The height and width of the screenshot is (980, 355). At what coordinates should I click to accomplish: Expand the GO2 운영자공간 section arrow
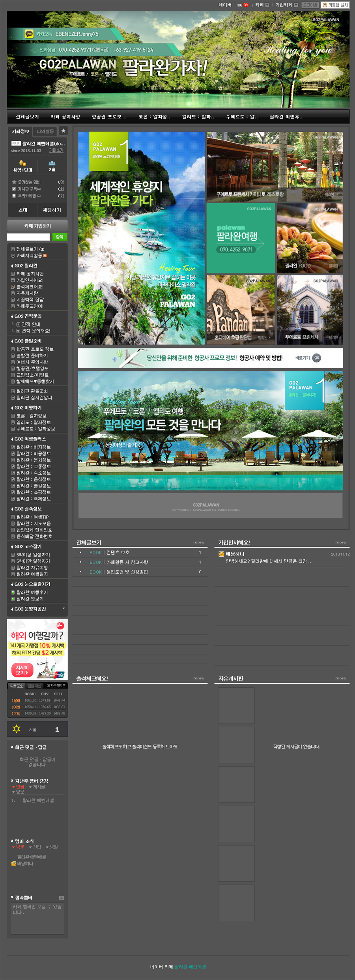64,608
